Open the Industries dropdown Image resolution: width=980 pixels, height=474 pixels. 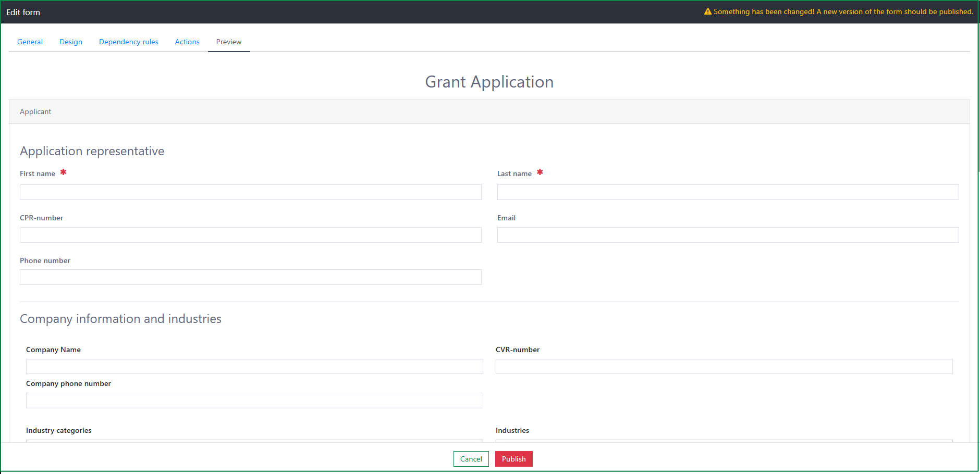click(724, 441)
